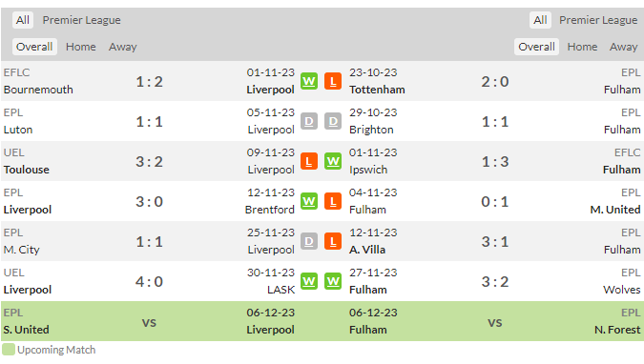Click the grey D badge for Luton vs Liverpool
The height and width of the screenshot is (364, 644).
[309, 121]
